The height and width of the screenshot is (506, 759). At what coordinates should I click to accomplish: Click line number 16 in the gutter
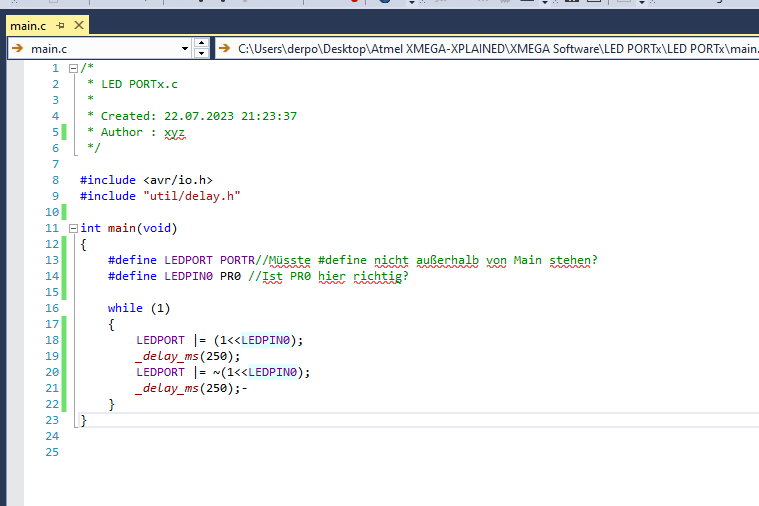[52, 308]
